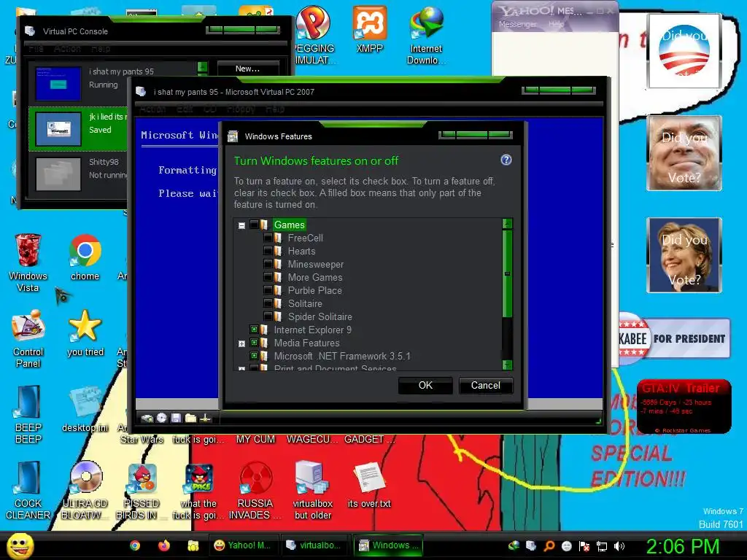Click New... in Virtual PC Console
This screenshot has height=560, width=747.
(248, 69)
